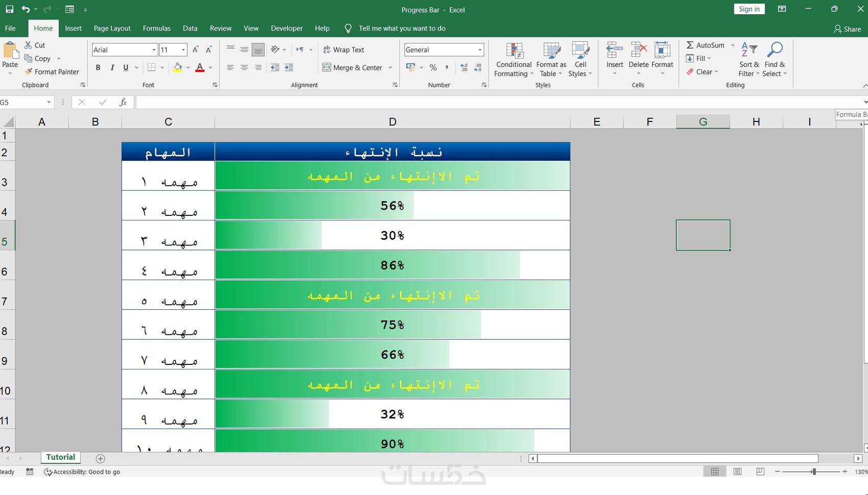Select the Tutorial sheet tab

pos(60,457)
